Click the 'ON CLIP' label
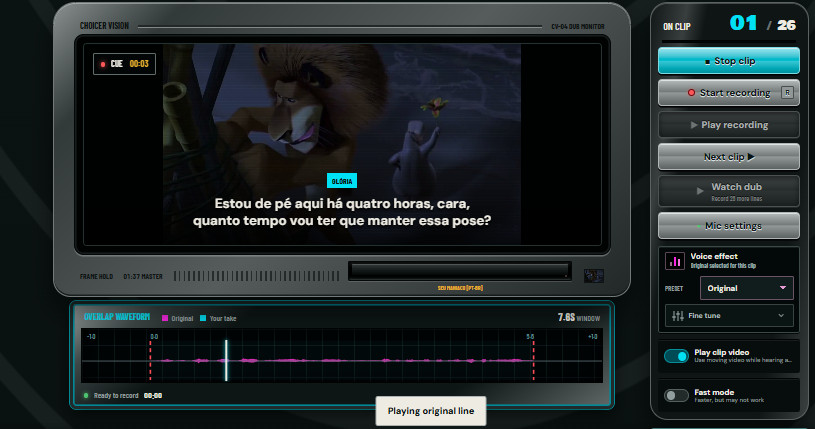815x429 pixels. tap(676, 27)
